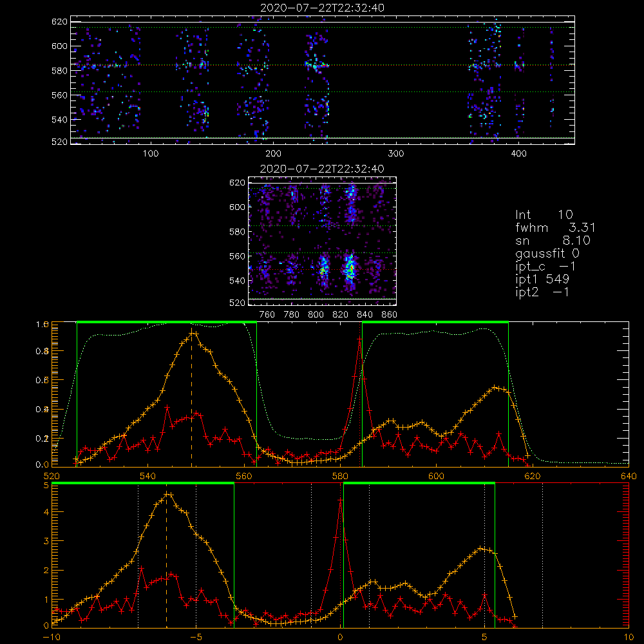
Task: Click the '400' x-axis label of the top panel
Action: click(518, 154)
